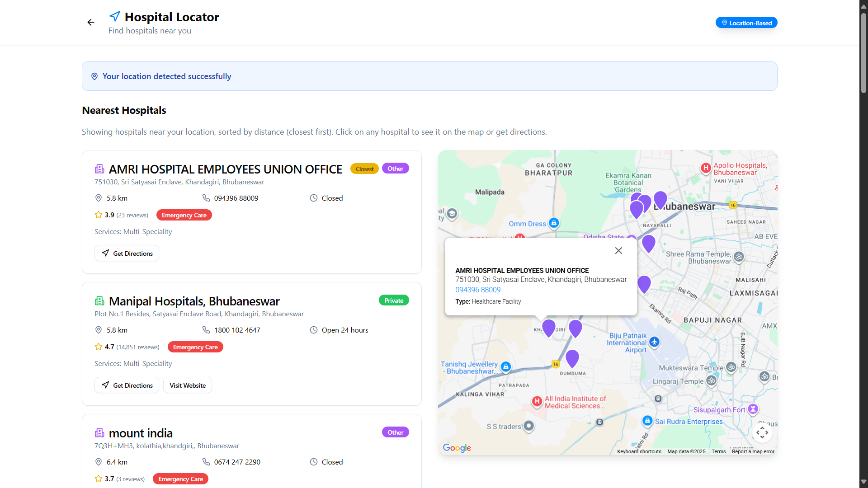Screen dimensions: 868x488
Task: Click the Lingaraj Temple map icon
Action: coord(711,381)
